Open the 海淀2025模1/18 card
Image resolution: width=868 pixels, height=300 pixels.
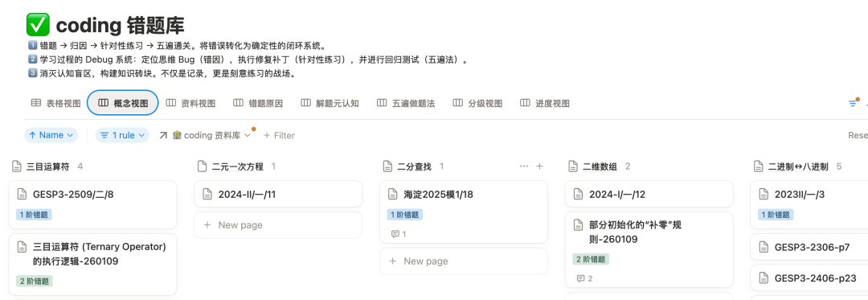coord(464,212)
